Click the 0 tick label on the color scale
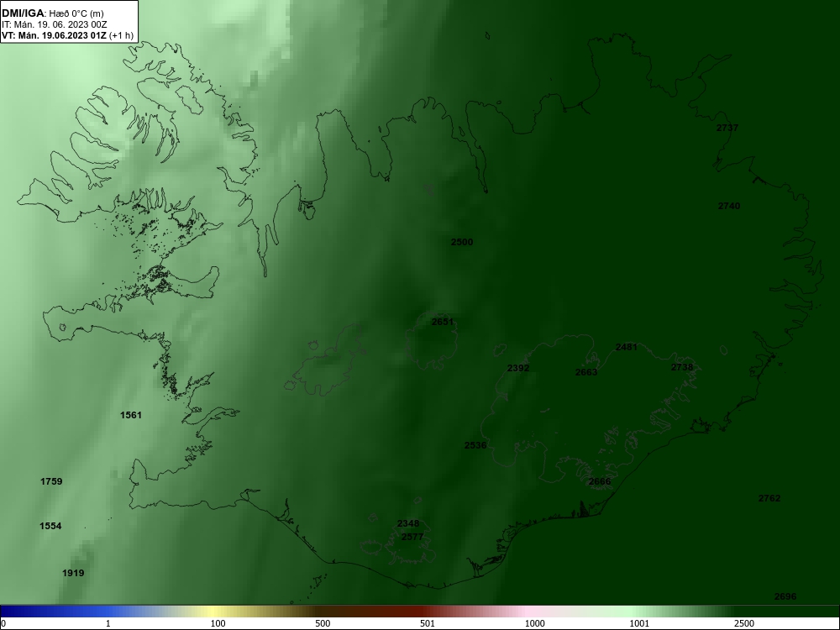Screen dimensions: 840x630 [x=3, y=623]
